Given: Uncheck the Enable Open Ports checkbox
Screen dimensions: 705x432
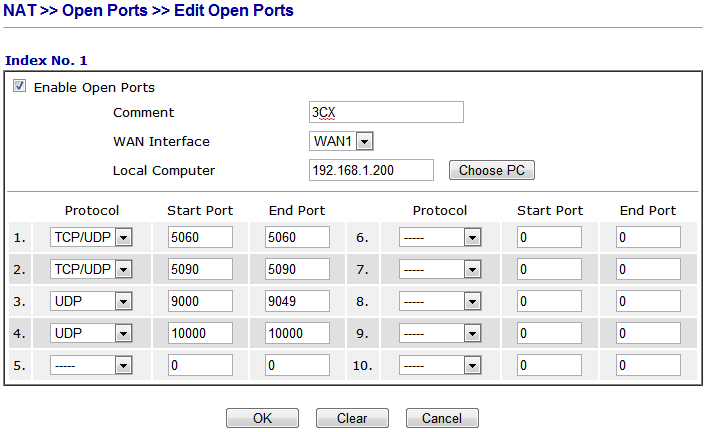Looking at the screenshot, I should coord(19,85).
